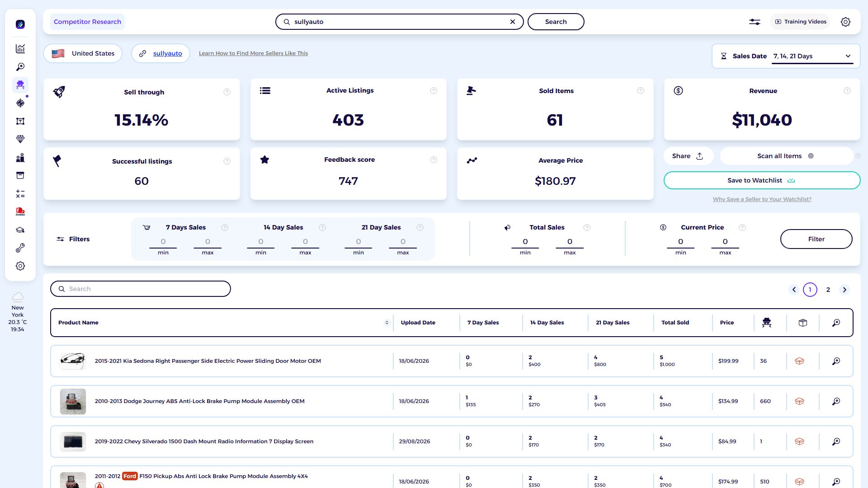Screen dimensions: 868x488
Task: Open the diamond icon in sidebar
Action: click(20, 139)
